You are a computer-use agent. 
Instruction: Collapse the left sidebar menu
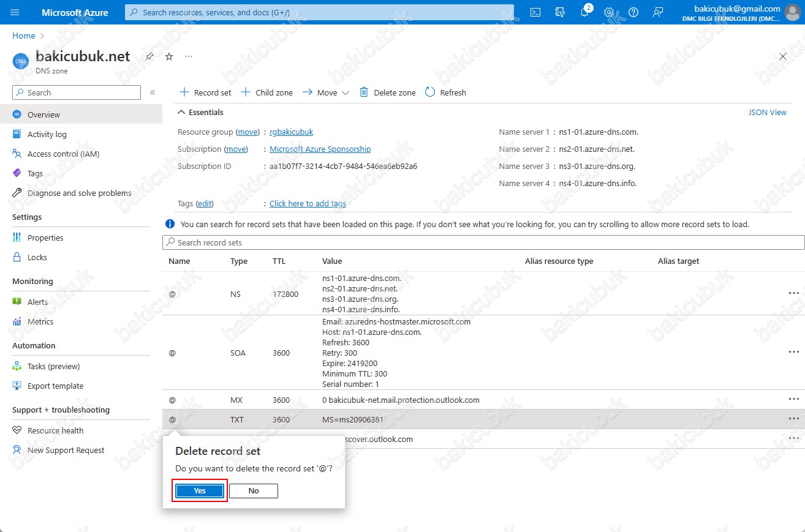coord(153,92)
